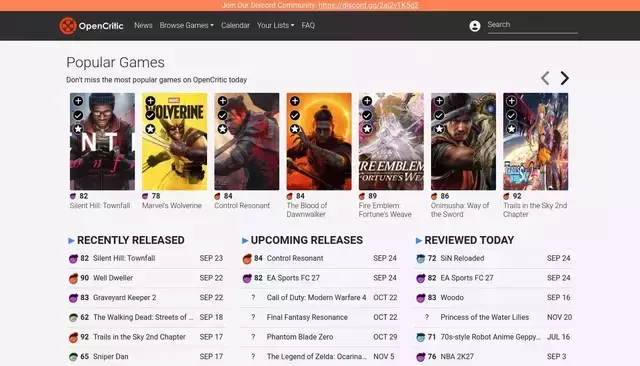The width and height of the screenshot is (640, 366).
Task: Open the FAQ menu item
Action: (308, 25)
